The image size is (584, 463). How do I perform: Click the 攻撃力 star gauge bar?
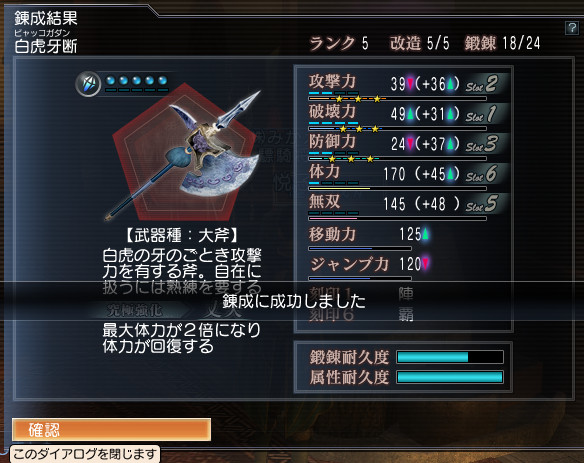tap(397, 99)
